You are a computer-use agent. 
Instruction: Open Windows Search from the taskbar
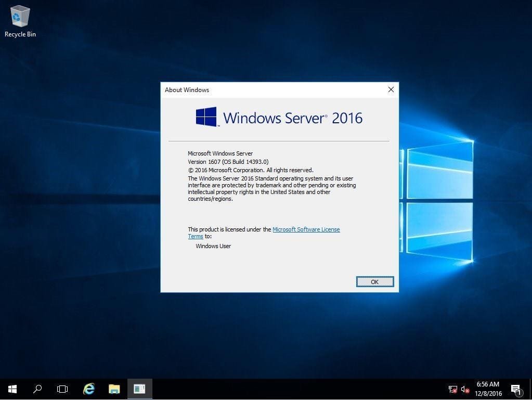point(36,389)
